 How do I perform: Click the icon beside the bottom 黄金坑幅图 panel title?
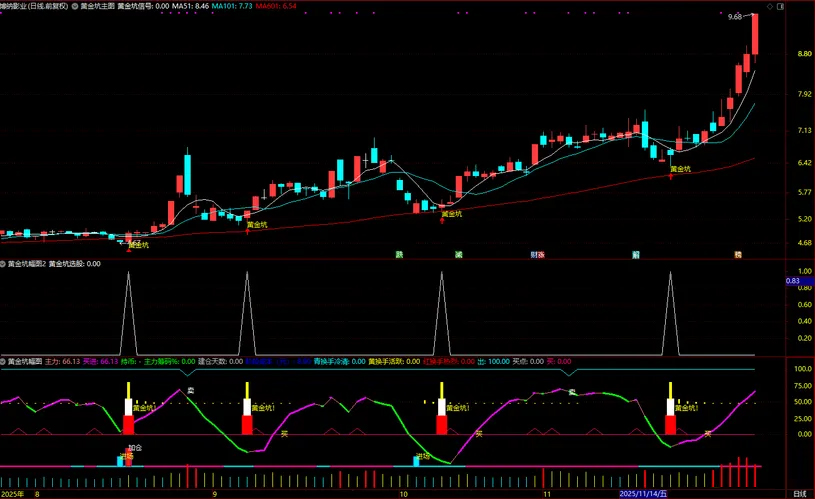click(x=4, y=361)
